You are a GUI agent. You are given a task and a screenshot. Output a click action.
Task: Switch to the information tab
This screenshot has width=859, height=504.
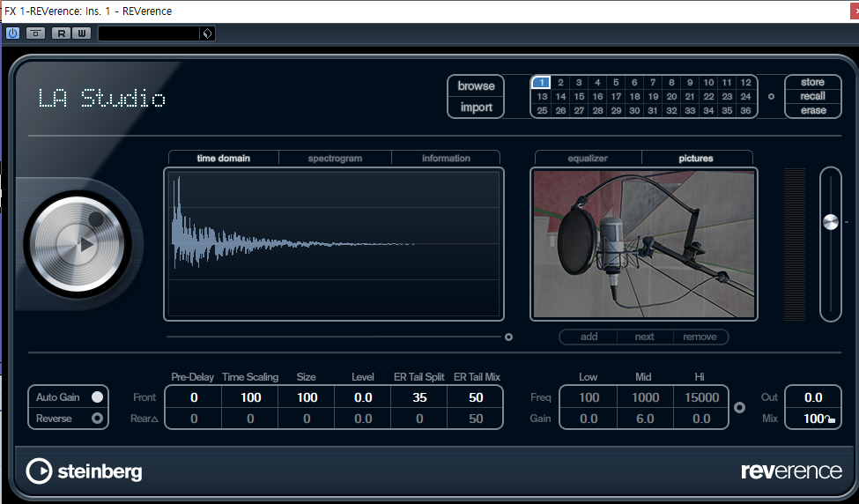click(446, 159)
